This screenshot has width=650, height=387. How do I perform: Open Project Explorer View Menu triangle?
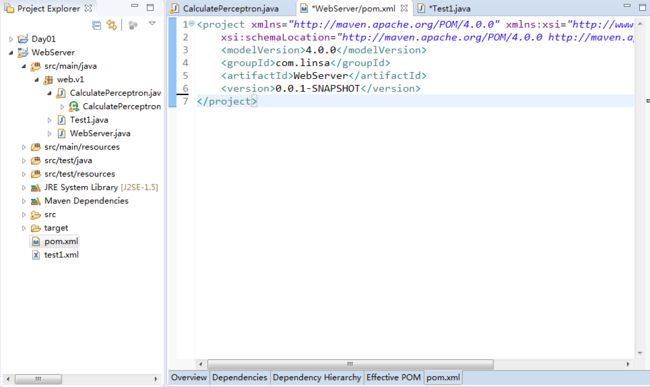[152, 24]
